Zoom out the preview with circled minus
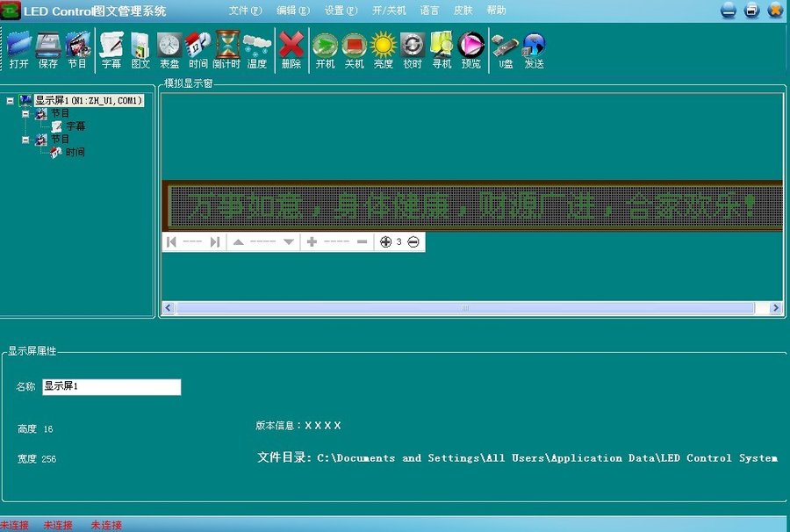Image resolution: width=790 pixels, height=532 pixels. point(413,242)
